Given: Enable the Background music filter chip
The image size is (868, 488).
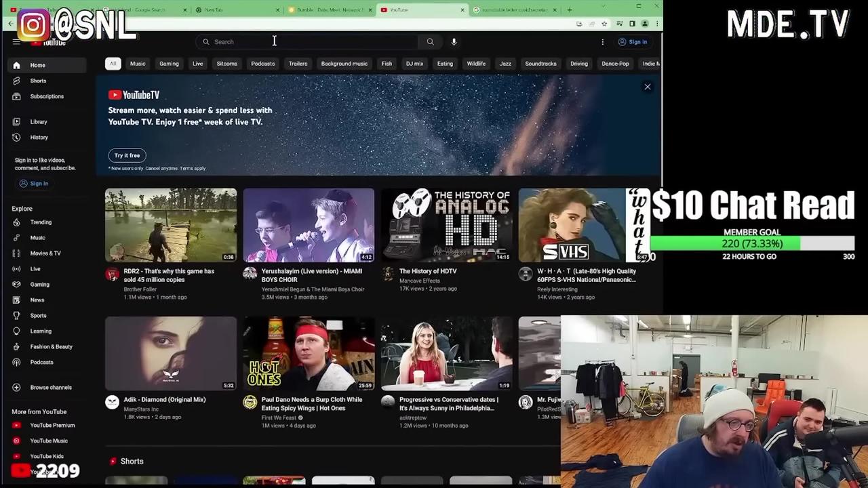Looking at the screenshot, I should click(344, 63).
